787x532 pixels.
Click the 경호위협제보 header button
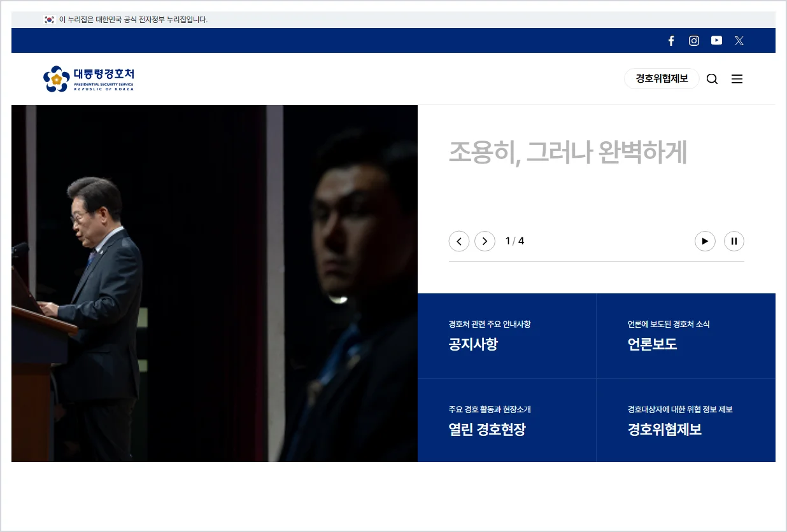click(662, 79)
